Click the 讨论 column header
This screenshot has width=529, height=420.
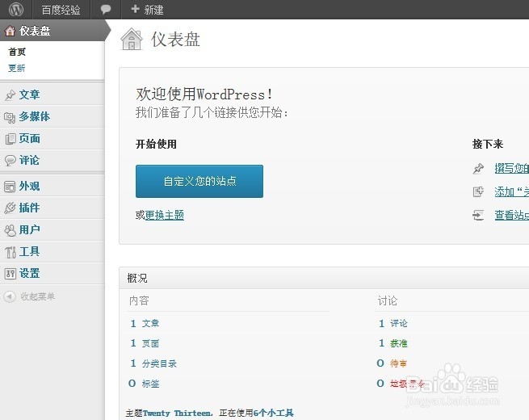(x=388, y=300)
